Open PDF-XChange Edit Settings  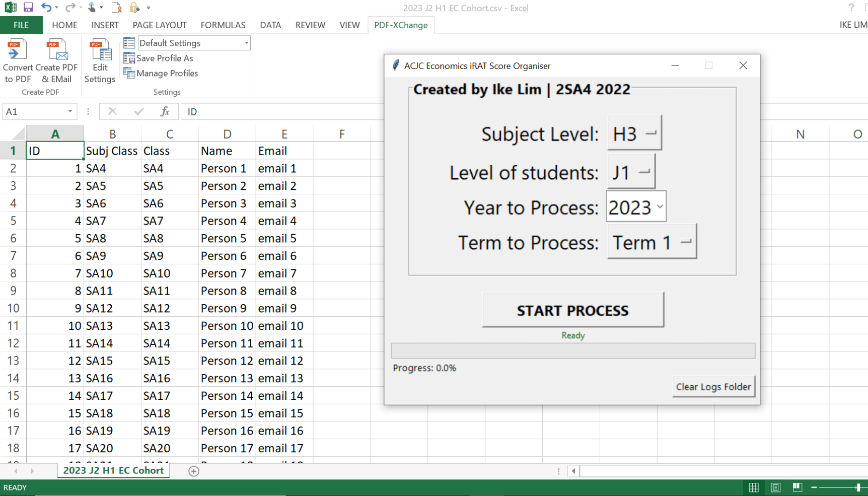pyautogui.click(x=100, y=61)
